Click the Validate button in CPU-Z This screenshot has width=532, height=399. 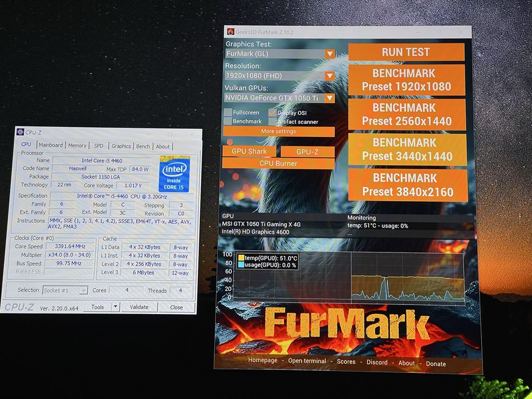coord(139,307)
